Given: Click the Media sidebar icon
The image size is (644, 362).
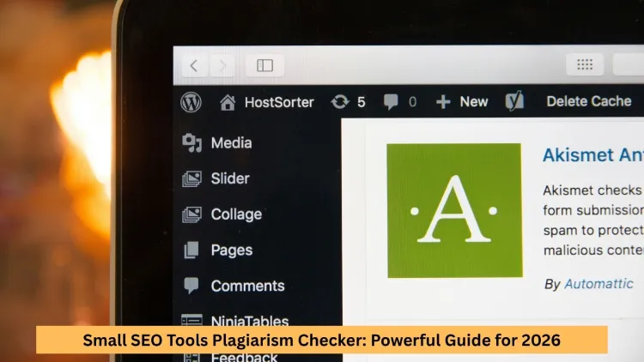Looking at the screenshot, I should 191,143.
